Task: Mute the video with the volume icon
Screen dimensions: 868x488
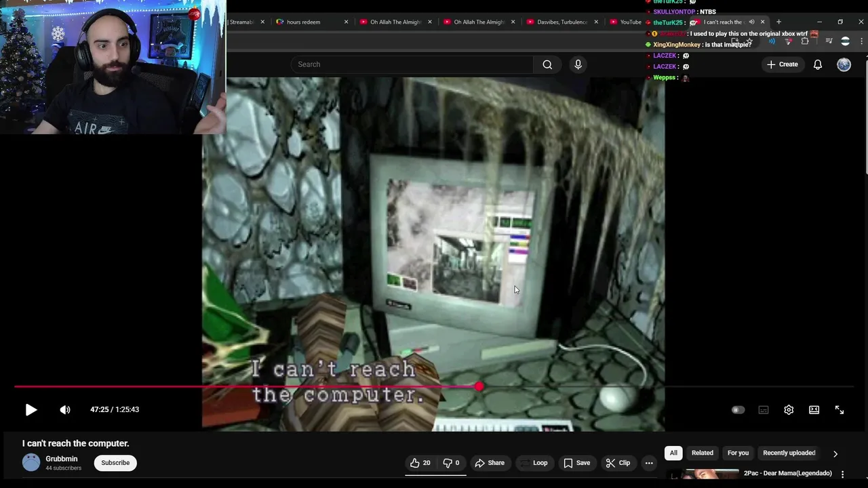Action: (x=65, y=409)
